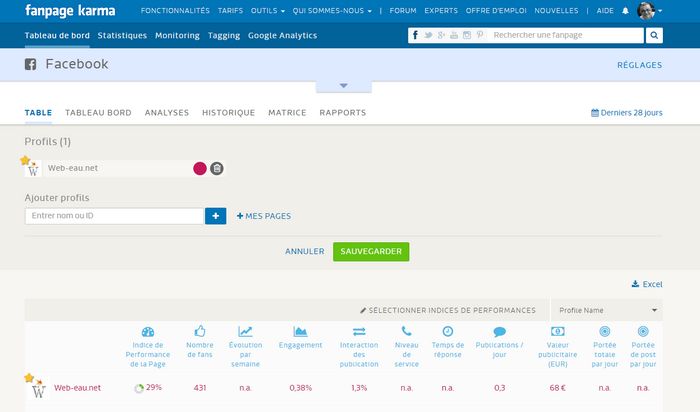Click the Interaction des publication arrows icon
The height and width of the screenshot is (412, 700).
coord(359,331)
